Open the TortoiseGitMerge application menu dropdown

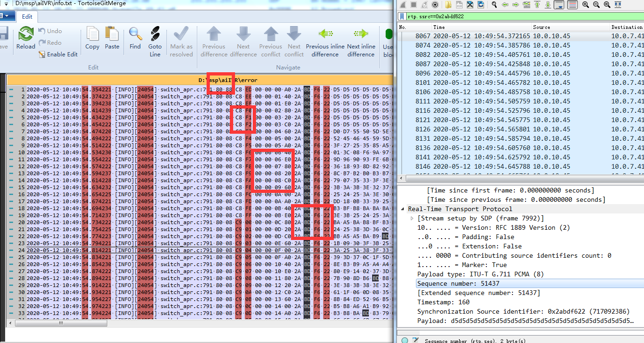7,16
